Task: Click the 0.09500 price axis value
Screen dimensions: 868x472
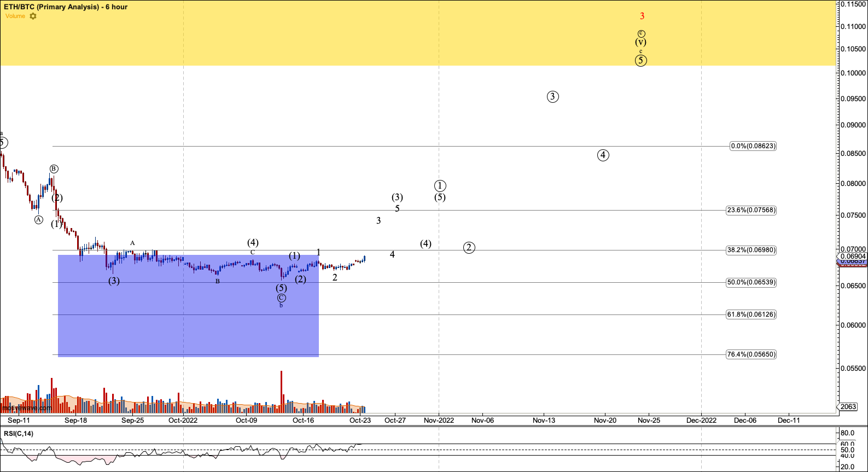Action: click(x=853, y=99)
